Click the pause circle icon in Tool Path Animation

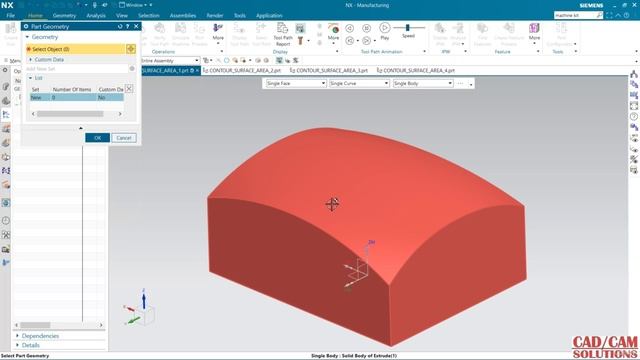pyautogui.click(x=367, y=28)
